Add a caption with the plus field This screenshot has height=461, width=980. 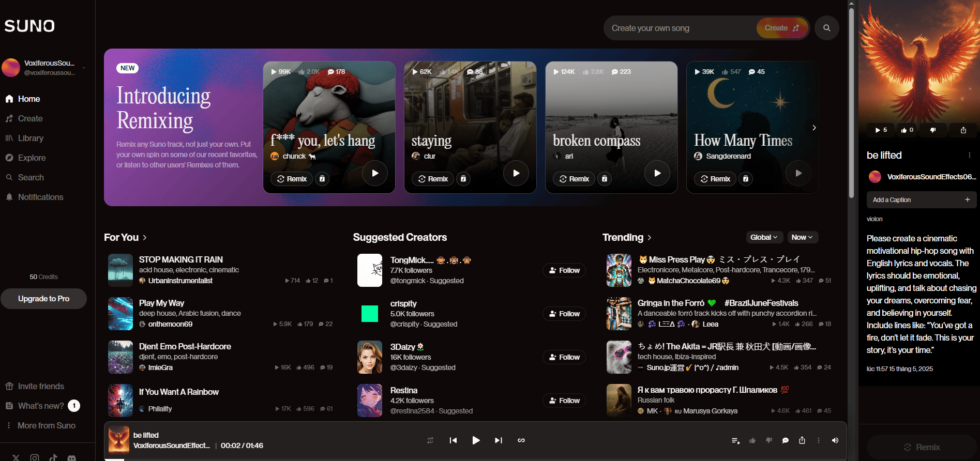click(922, 200)
